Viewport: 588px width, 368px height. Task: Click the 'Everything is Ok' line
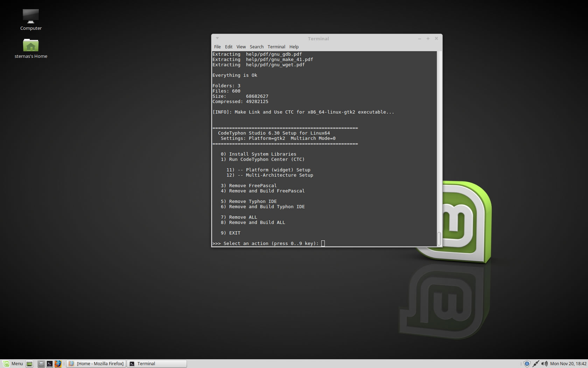(x=234, y=75)
